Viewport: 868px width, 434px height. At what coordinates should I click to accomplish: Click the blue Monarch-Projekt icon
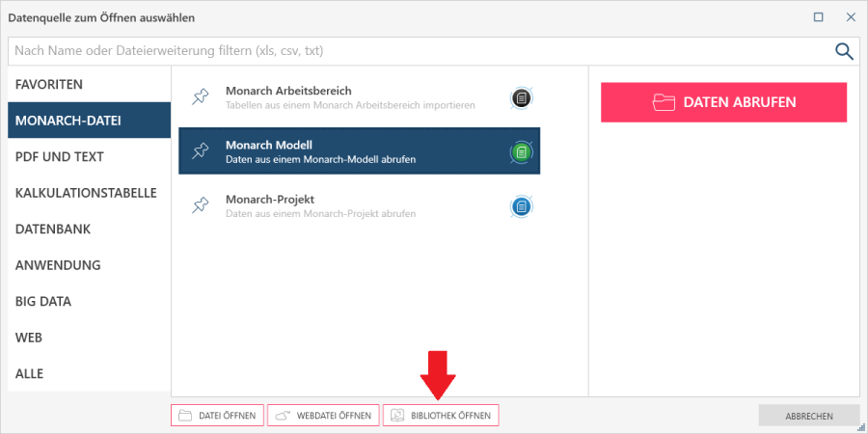pos(522,205)
